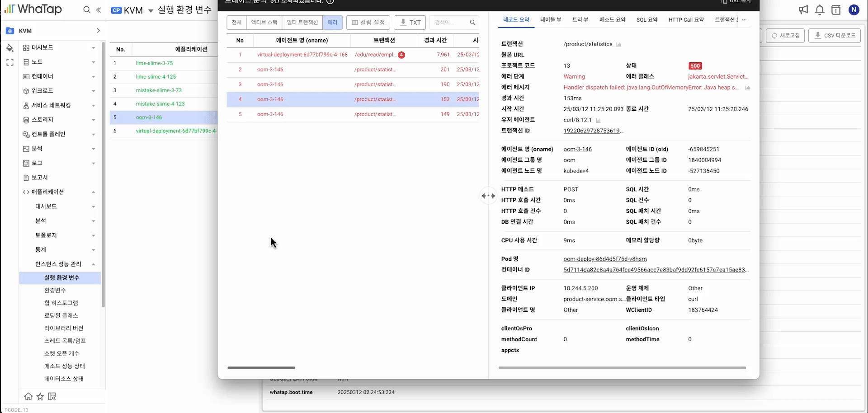Click the more tabs ellipsis icon

coord(744,20)
